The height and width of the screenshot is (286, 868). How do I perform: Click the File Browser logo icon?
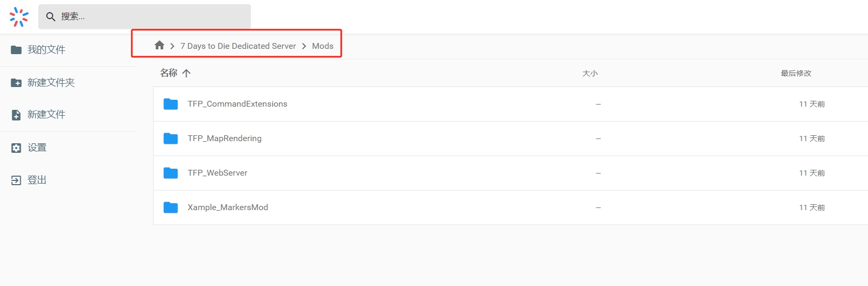tap(19, 17)
